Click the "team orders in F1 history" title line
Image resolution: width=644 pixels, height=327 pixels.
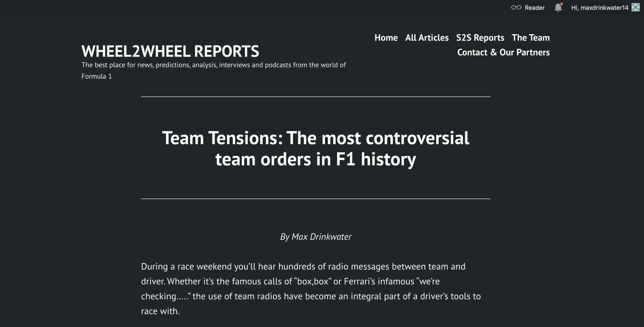(316, 159)
